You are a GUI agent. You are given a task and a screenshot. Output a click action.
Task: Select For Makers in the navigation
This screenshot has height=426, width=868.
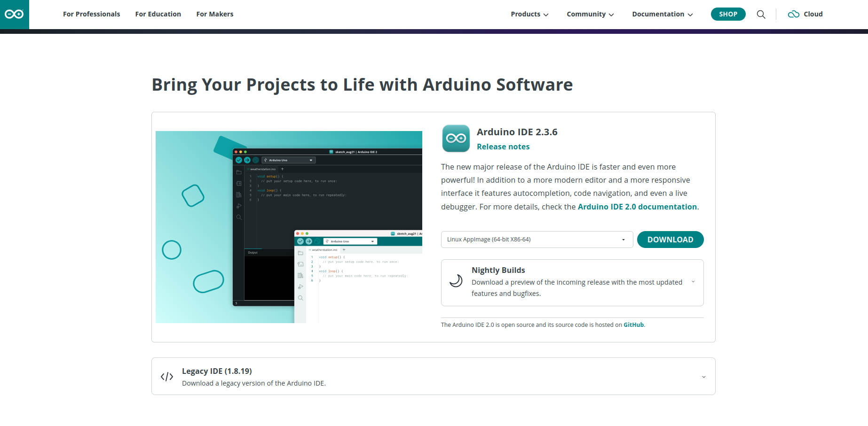(x=214, y=14)
